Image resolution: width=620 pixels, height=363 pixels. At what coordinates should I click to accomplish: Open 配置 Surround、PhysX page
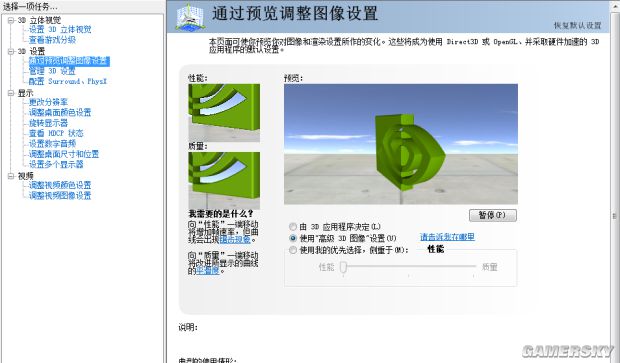click(68, 81)
